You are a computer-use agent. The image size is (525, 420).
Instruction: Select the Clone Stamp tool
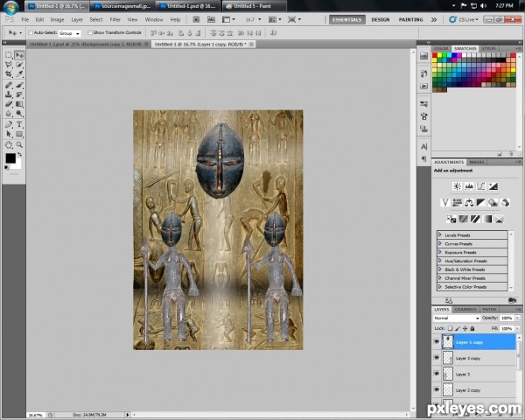(x=9, y=94)
